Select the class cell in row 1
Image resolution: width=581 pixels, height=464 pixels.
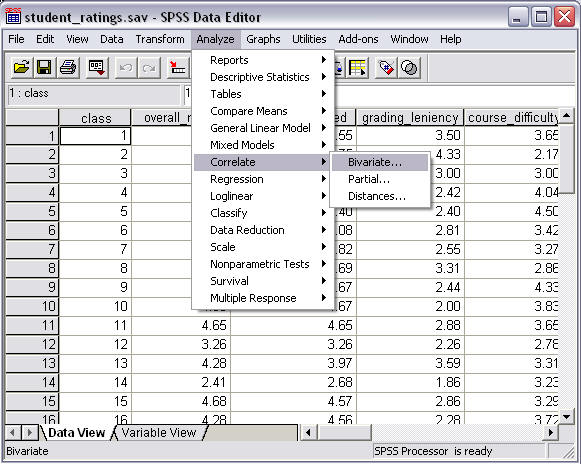tap(95, 136)
